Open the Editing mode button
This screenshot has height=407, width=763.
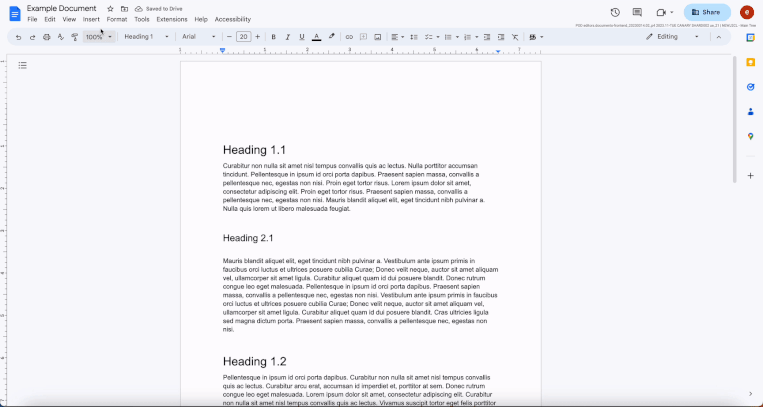point(672,37)
